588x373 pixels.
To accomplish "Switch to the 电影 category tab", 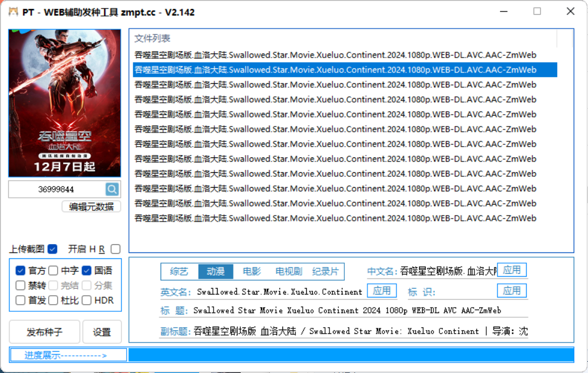I will [251, 271].
